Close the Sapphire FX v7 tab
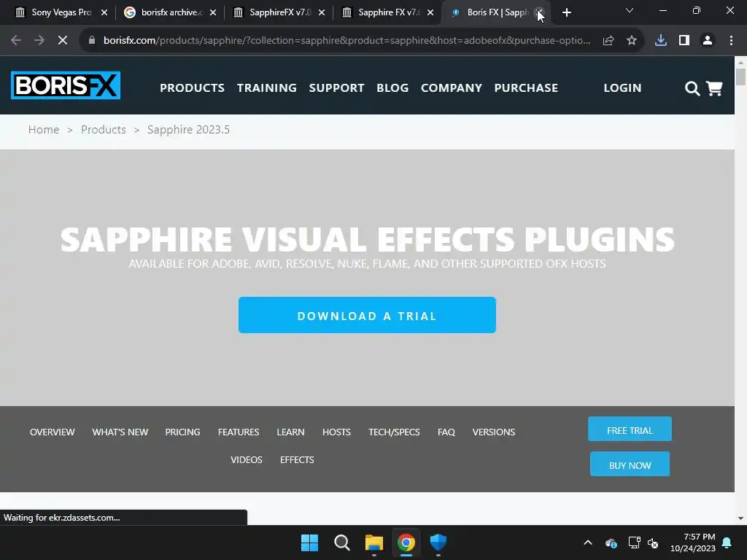This screenshot has width=747, height=560. [x=430, y=13]
